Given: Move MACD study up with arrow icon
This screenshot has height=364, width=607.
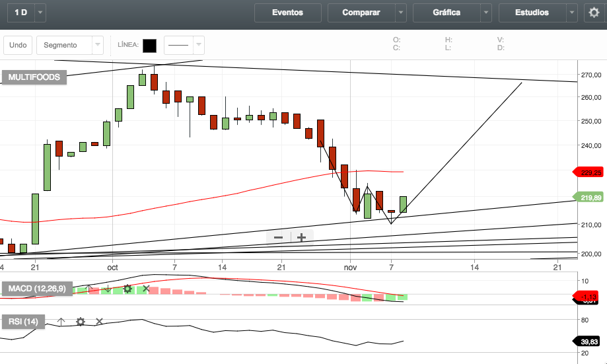Looking at the screenshot, I should coord(89,289).
